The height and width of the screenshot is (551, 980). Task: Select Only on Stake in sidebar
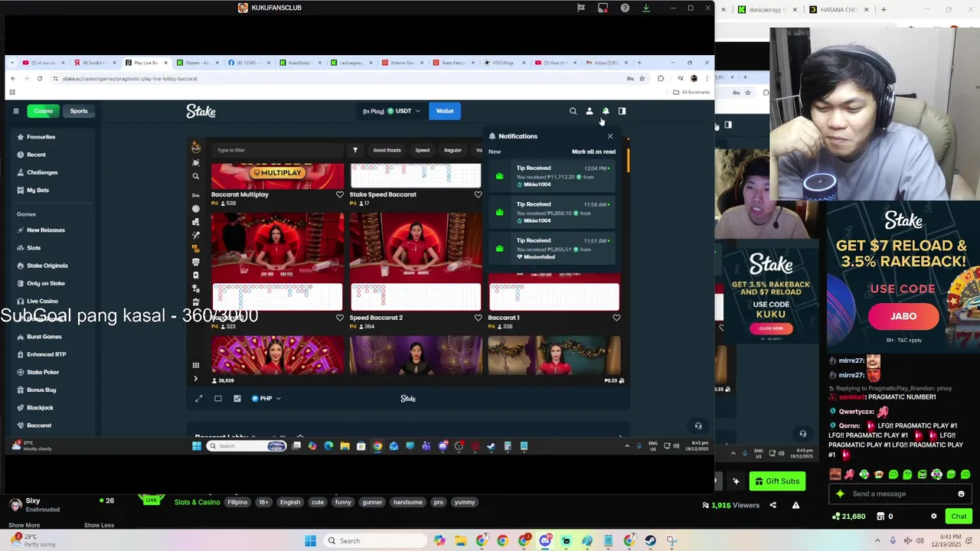tap(46, 283)
